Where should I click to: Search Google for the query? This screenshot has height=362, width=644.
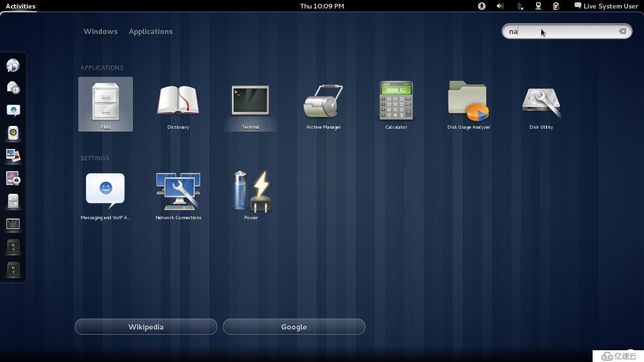click(294, 327)
